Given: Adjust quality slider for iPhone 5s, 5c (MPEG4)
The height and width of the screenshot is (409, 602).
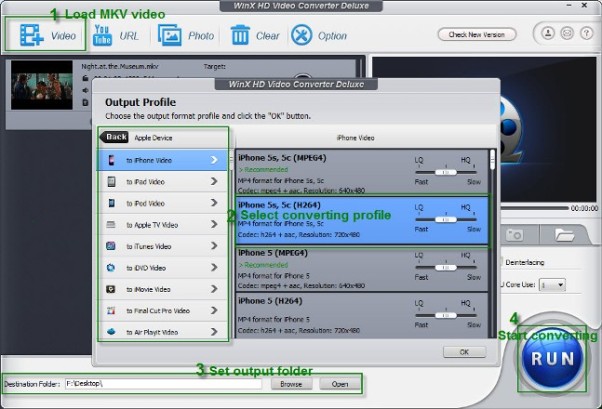Looking at the screenshot, I should 446,172.
